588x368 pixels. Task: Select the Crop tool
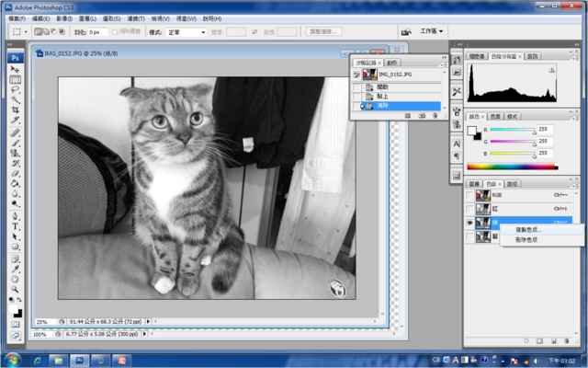[15, 109]
